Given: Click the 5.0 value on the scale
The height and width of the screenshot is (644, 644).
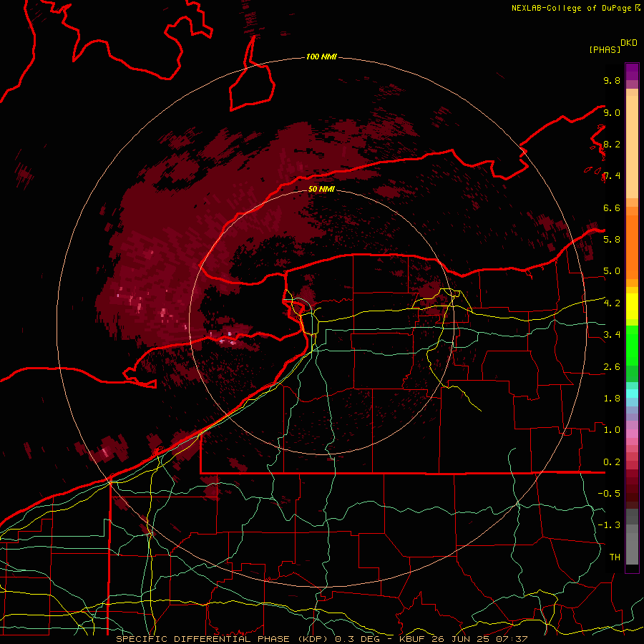Looking at the screenshot, I should (612, 271).
